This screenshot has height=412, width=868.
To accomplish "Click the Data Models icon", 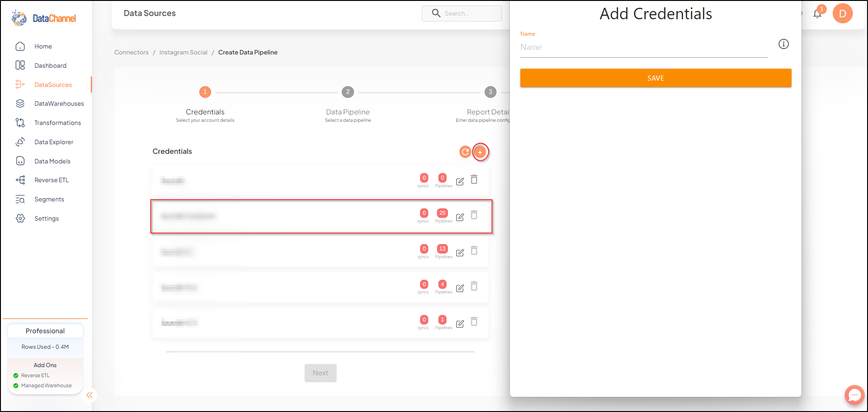I will [20, 161].
